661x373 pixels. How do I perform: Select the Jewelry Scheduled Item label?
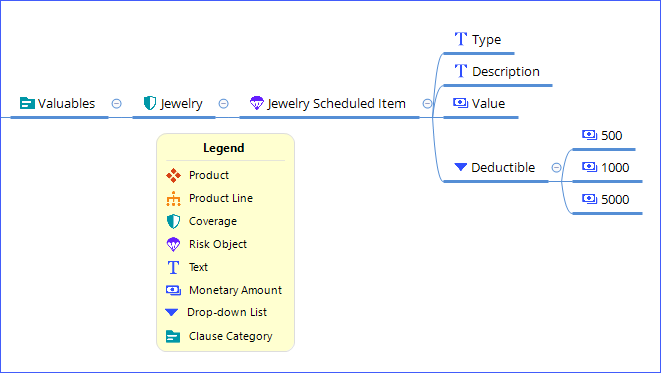pyautogui.click(x=336, y=104)
